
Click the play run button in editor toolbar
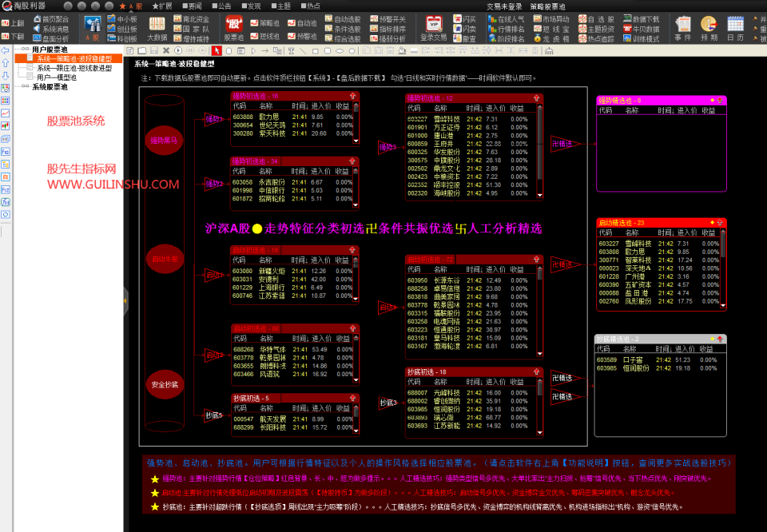pos(178,51)
